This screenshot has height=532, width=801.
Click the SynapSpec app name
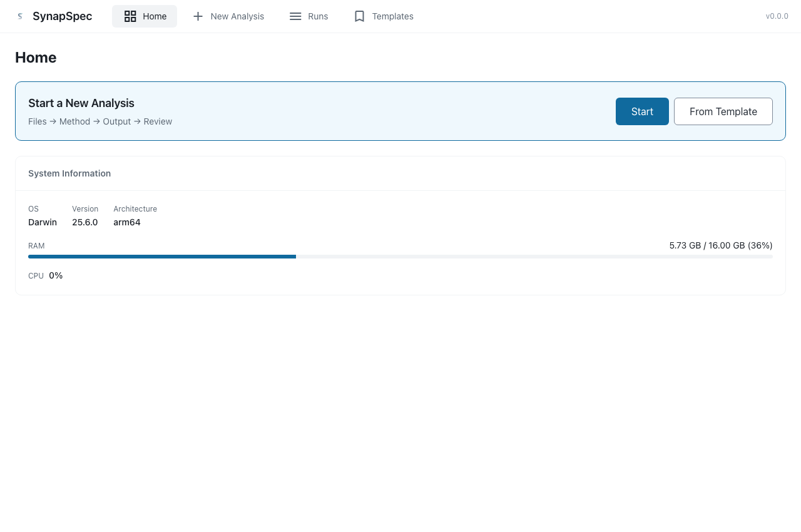[63, 16]
